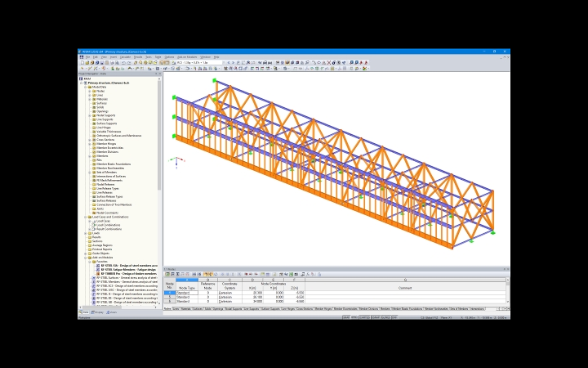
Task: Click the Redo toolbar icon
Action: click(129, 63)
